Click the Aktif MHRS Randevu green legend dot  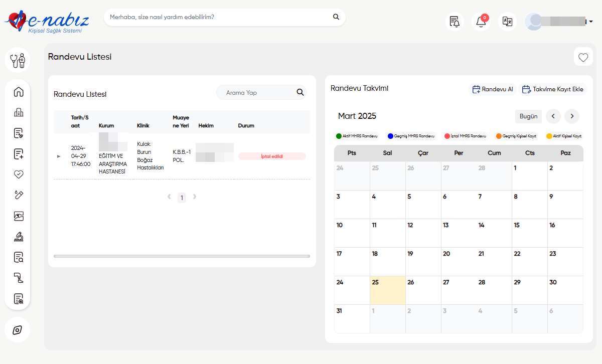coord(339,136)
